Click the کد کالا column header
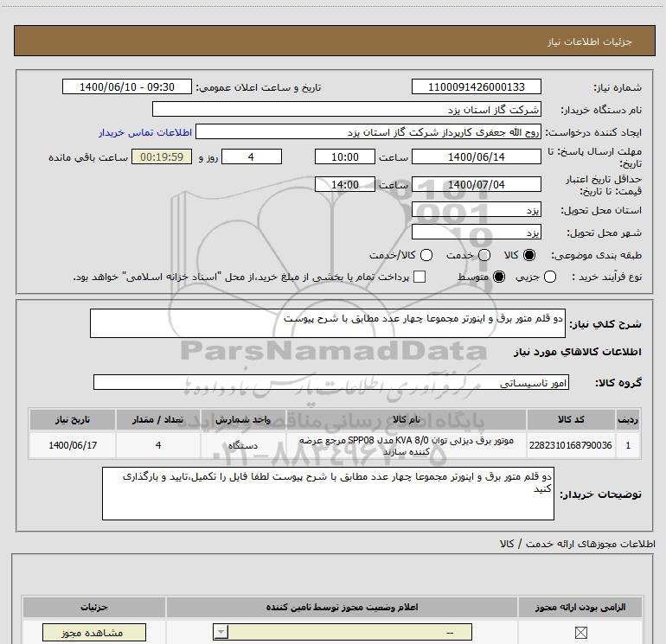 [571, 420]
